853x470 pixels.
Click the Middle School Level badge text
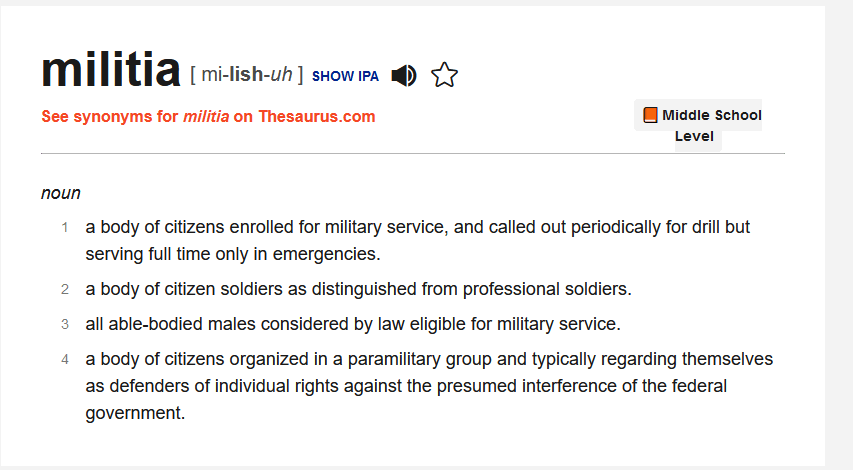point(711,116)
